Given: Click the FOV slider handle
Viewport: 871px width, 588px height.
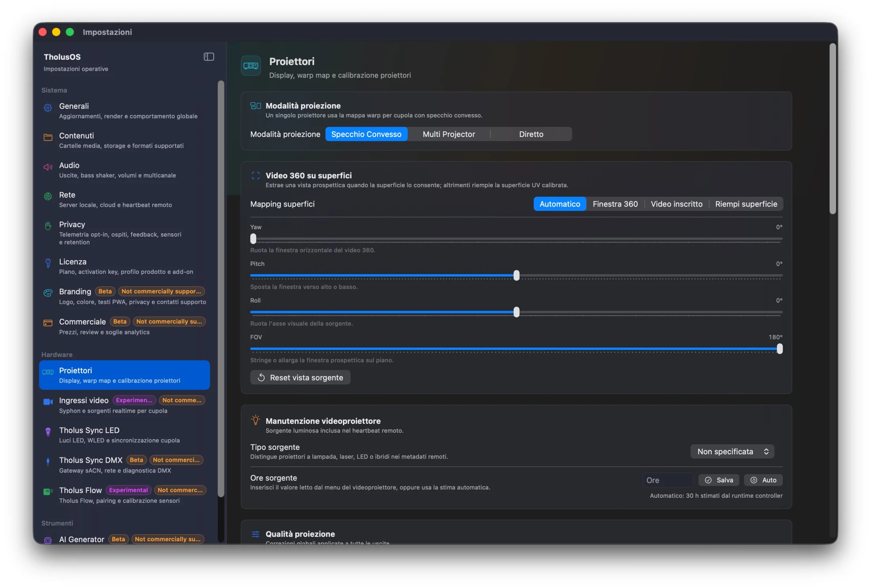Looking at the screenshot, I should pos(780,349).
